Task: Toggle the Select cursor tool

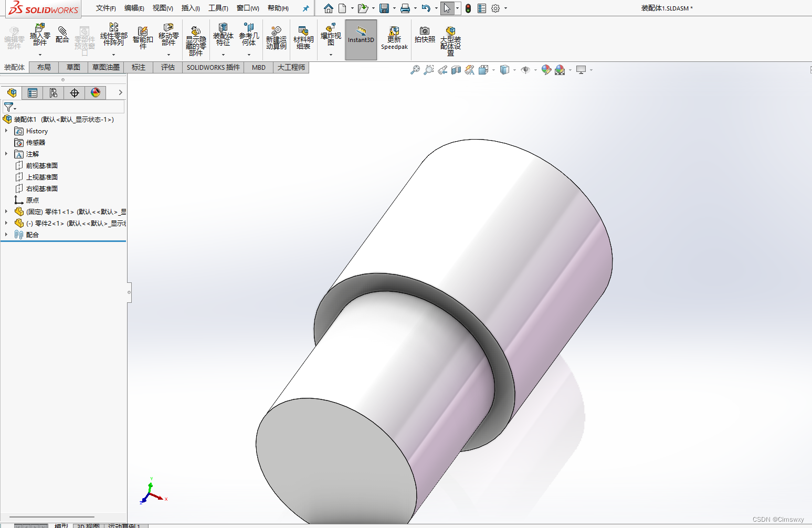Action: 447,8
